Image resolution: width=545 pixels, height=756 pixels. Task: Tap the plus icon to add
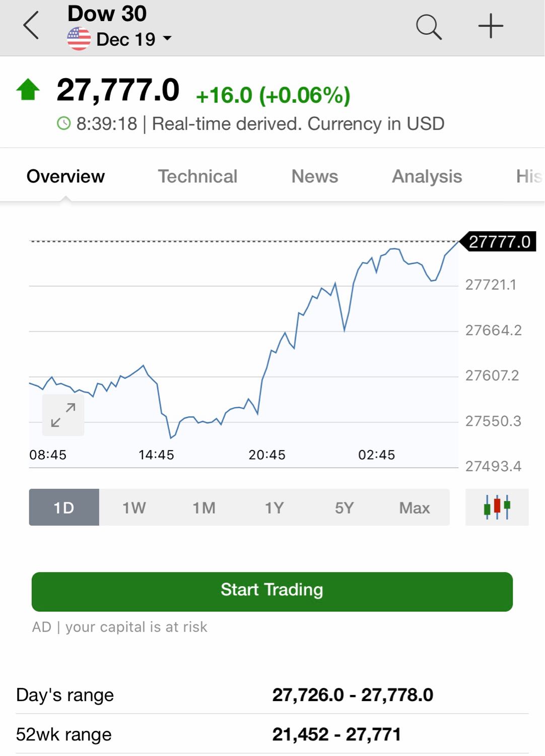[491, 26]
